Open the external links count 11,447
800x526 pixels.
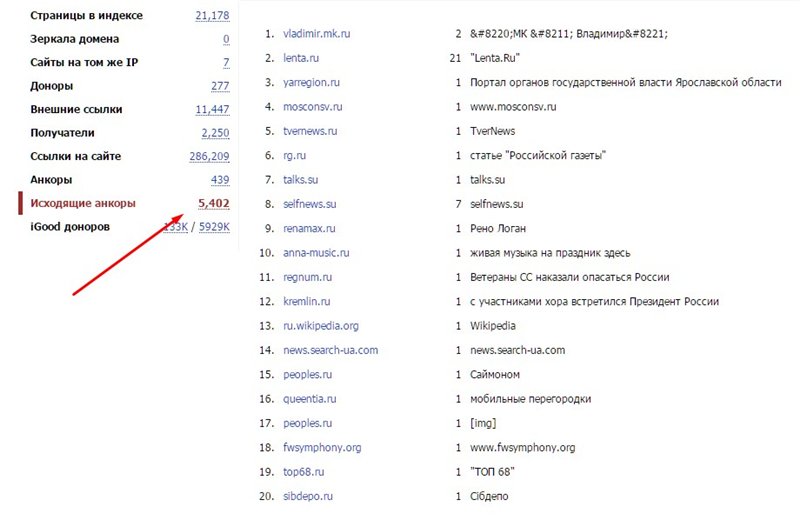pos(213,110)
